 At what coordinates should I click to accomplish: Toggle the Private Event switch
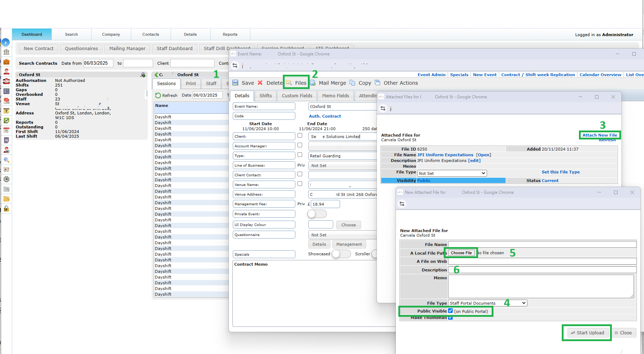(317, 214)
